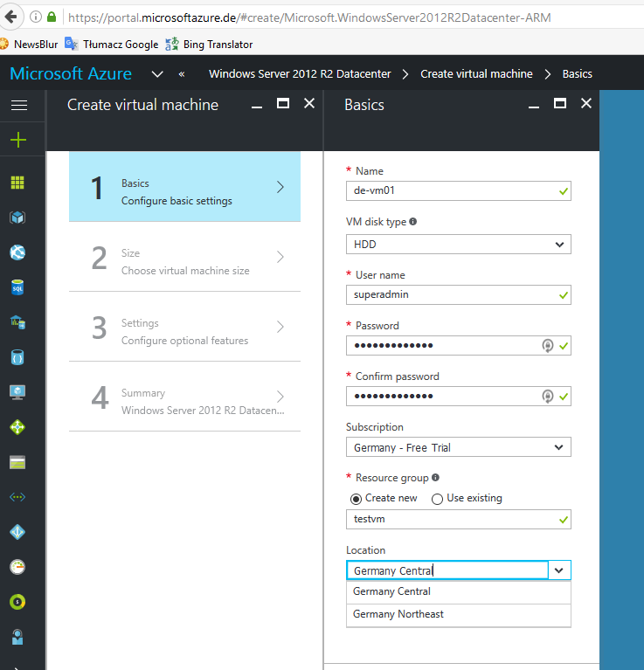Screen dimensions: 644x670
Task: Click the green plus New resource icon
Action: (x=18, y=140)
